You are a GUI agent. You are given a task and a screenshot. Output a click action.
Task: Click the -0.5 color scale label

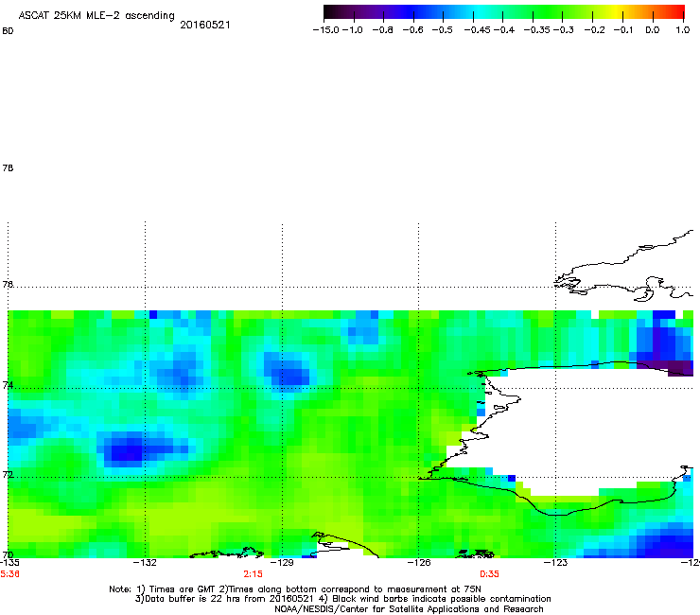[443, 30]
